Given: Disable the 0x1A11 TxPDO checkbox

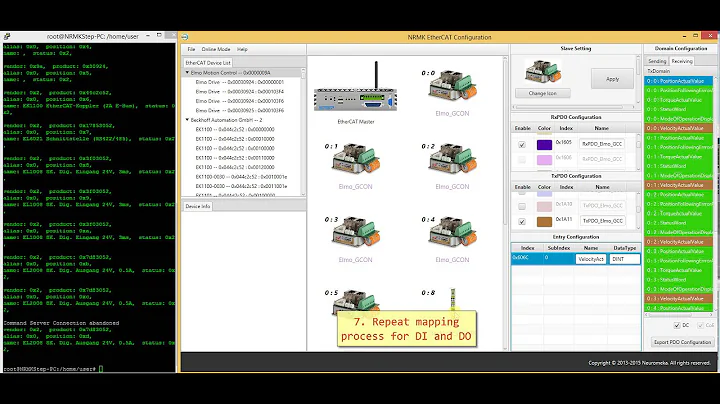Looking at the screenshot, I should (x=522, y=222).
